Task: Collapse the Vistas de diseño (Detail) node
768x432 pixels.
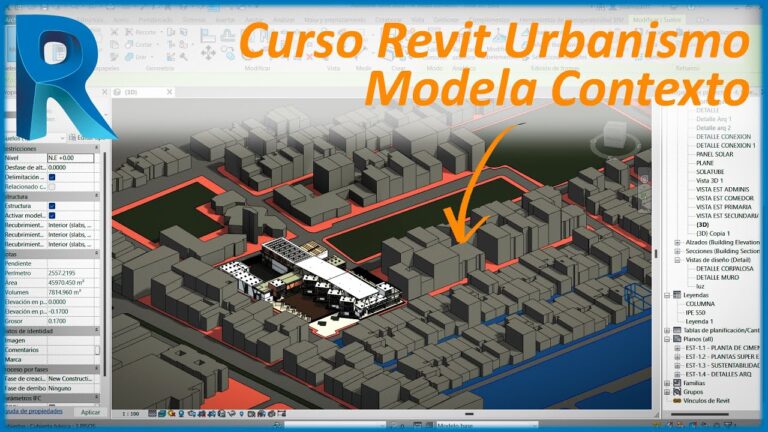Action: (x=677, y=260)
